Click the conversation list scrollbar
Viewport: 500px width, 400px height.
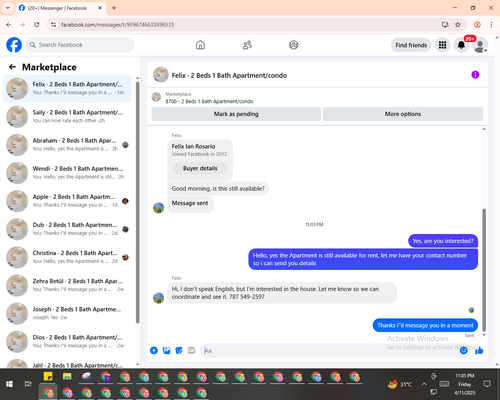click(x=137, y=202)
